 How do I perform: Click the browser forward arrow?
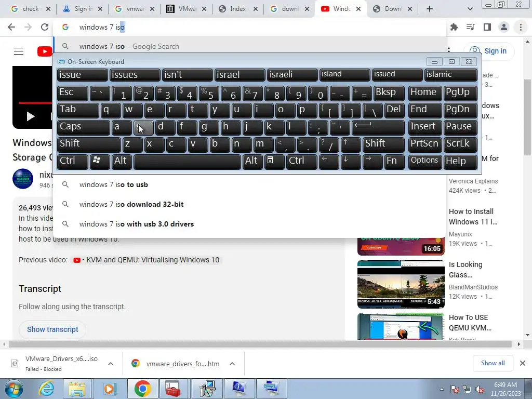point(28,27)
